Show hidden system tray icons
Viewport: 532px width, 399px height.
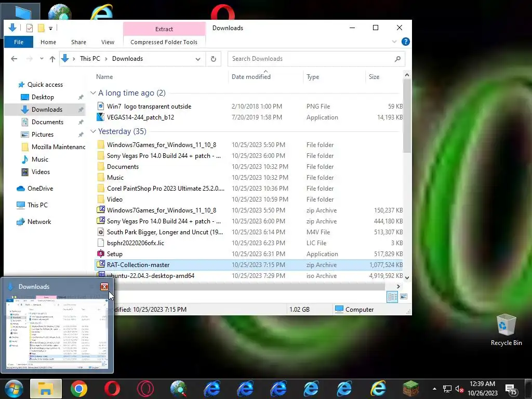click(x=434, y=389)
